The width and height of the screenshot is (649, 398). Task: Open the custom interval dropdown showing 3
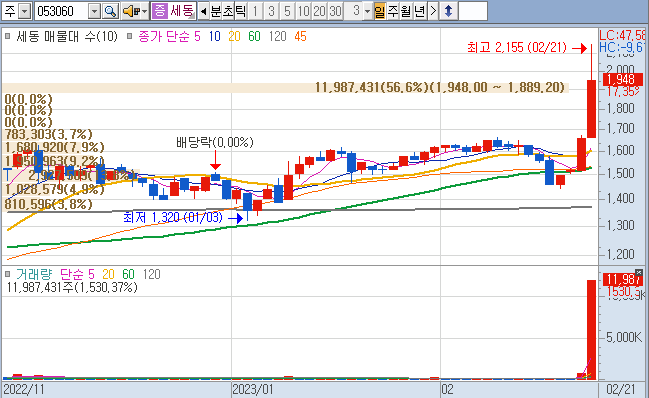(367, 11)
